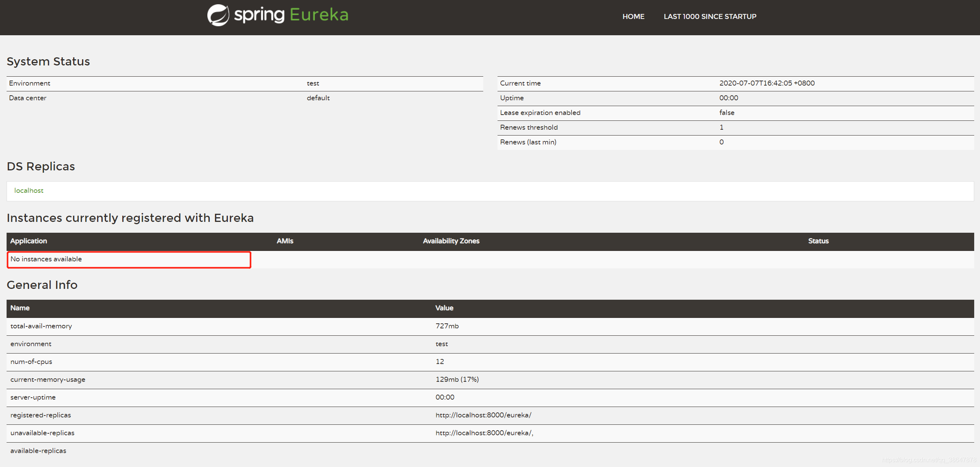Click the General Info environment value 'test'
Screen dimensions: 980x467
441,344
